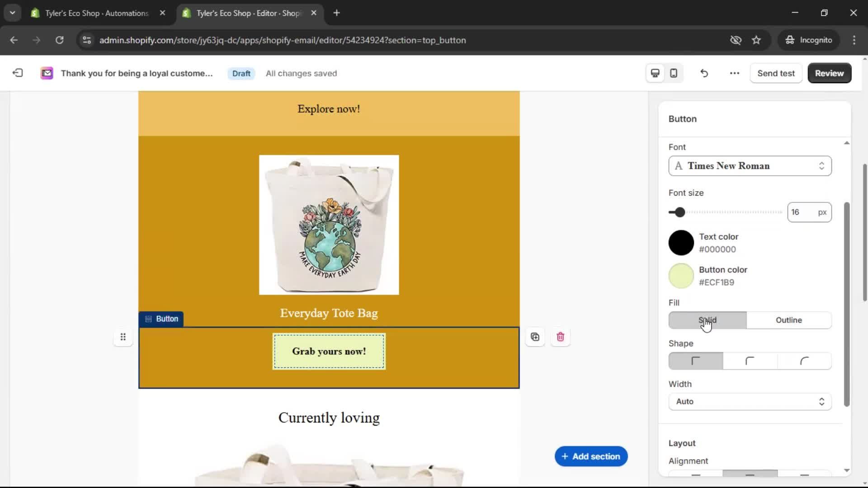Click Add section below the email
Image resolution: width=868 pixels, height=488 pixels.
point(591,456)
